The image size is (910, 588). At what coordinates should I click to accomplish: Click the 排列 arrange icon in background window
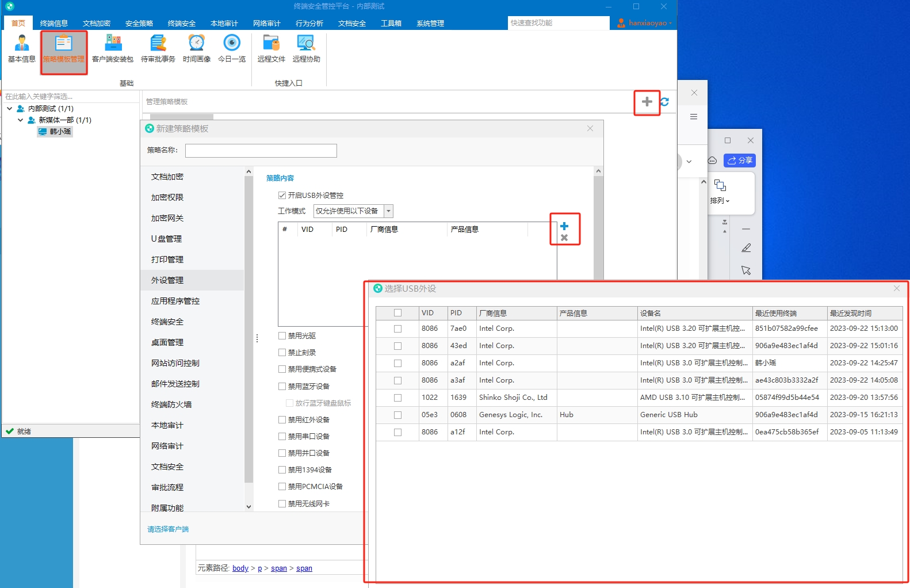click(720, 185)
